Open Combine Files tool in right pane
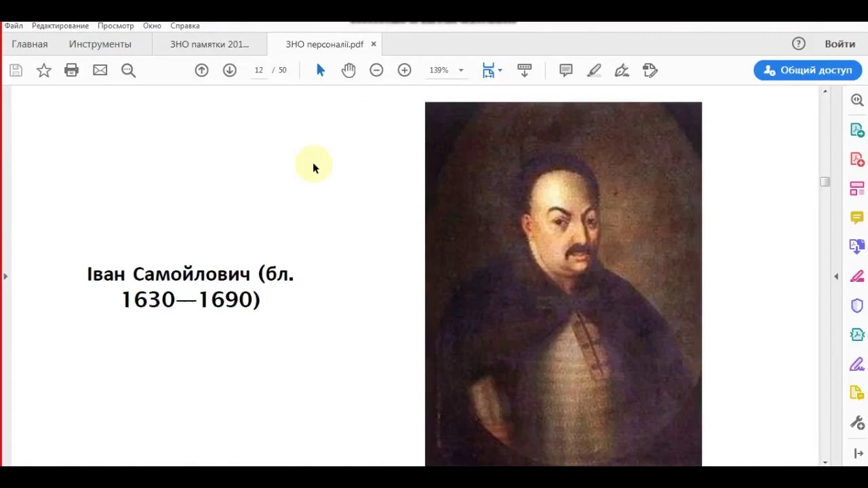This screenshot has width=868, height=488. click(857, 247)
